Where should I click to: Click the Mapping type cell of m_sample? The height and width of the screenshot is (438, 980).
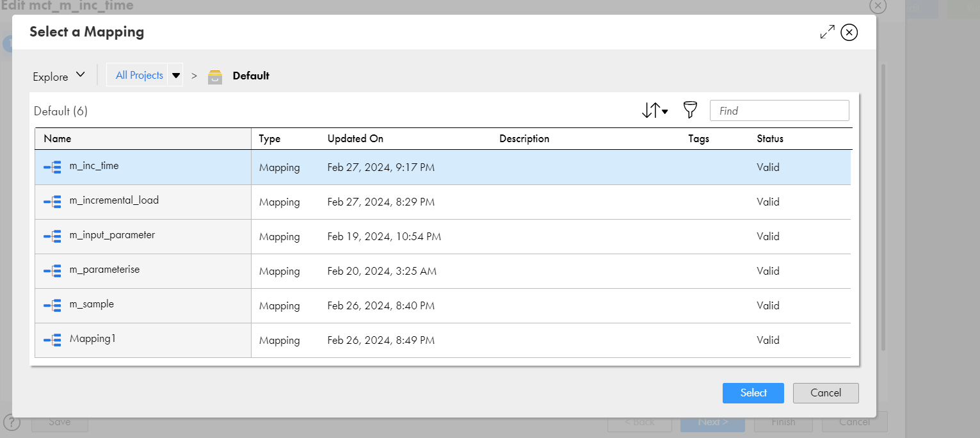279,305
